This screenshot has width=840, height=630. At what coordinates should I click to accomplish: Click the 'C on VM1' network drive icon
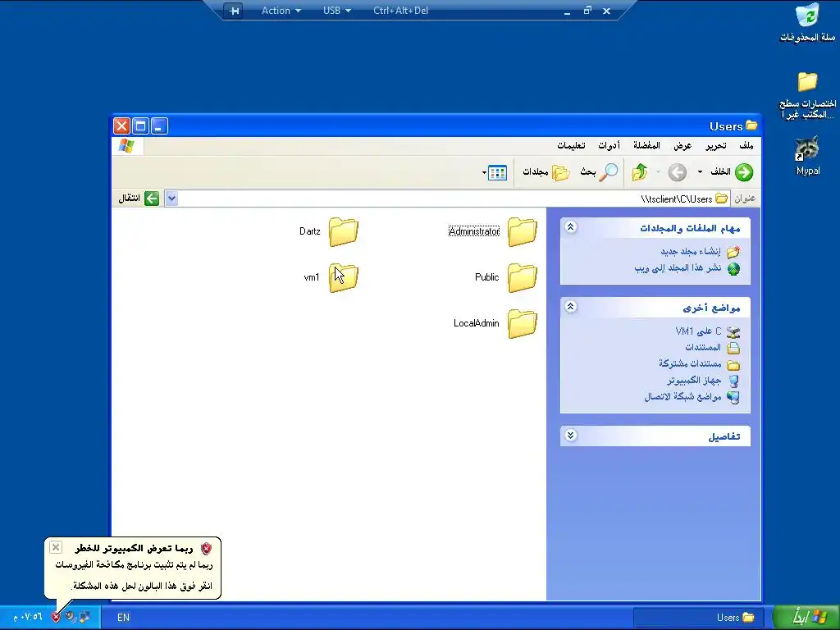point(733,332)
